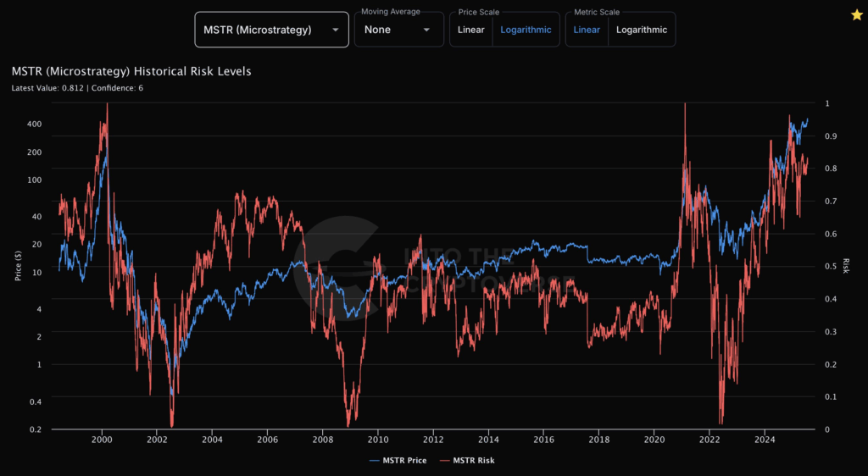Click the 0.9 risk axis label
Viewport: 868px width, 476px height.
pos(830,136)
